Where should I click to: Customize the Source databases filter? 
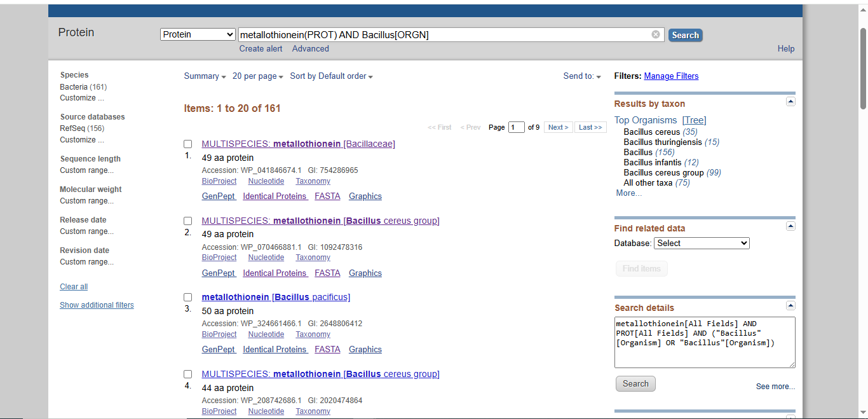pyautogui.click(x=81, y=140)
